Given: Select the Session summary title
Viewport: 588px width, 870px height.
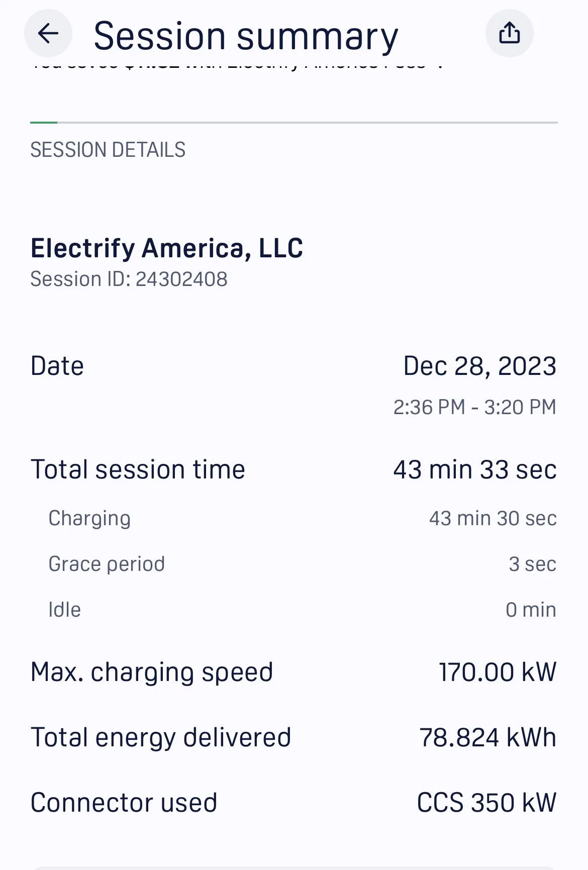Looking at the screenshot, I should coord(246,36).
